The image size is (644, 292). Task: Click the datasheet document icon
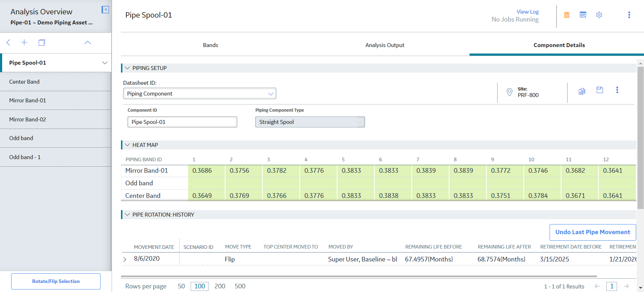[582, 91]
